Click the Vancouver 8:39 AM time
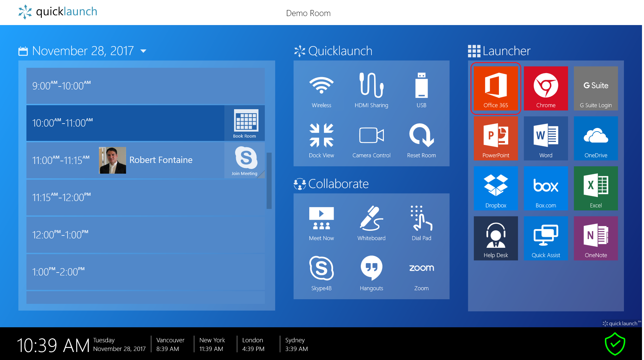 [x=171, y=345]
